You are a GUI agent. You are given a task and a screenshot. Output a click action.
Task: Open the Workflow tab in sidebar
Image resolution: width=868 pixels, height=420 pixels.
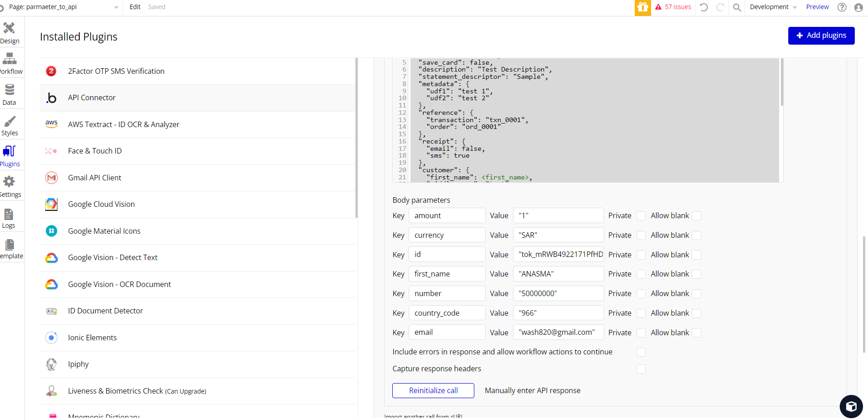coord(10,63)
